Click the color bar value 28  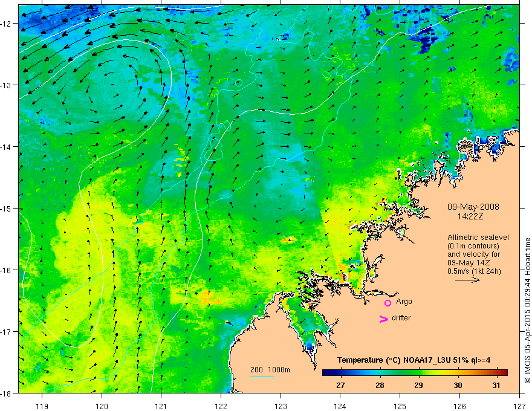coord(380,385)
